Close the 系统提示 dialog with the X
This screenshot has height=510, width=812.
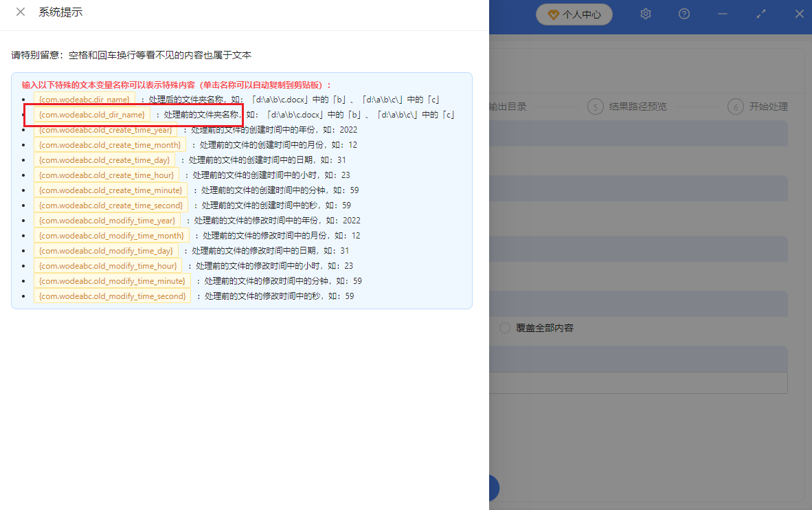(20, 11)
